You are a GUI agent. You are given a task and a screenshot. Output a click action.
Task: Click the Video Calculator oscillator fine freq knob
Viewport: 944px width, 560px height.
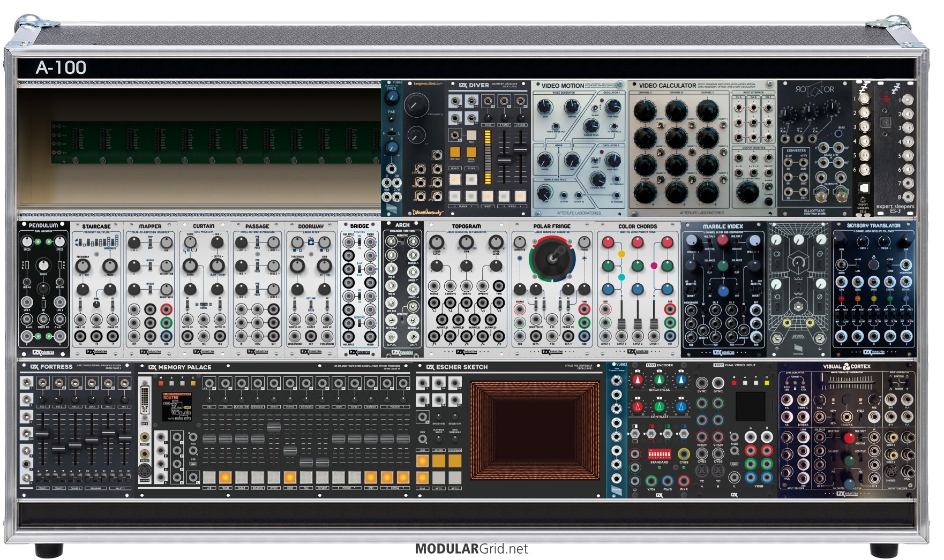point(748,192)
